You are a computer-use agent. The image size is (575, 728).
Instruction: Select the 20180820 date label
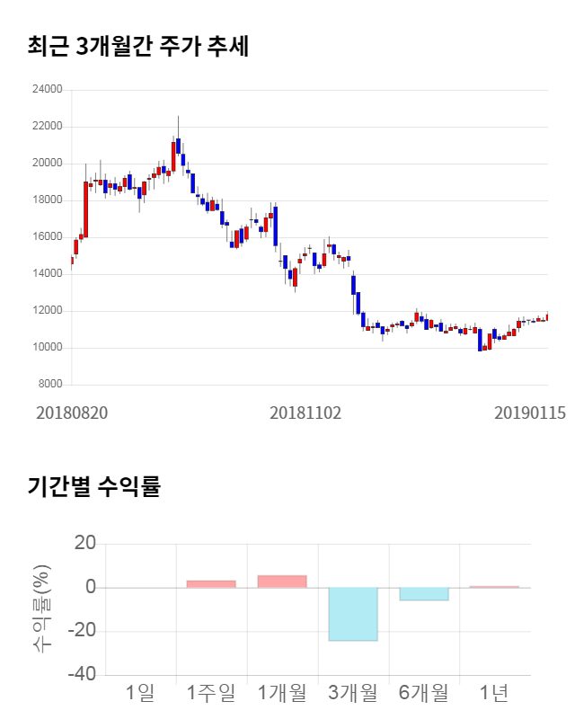click(72, 413)
